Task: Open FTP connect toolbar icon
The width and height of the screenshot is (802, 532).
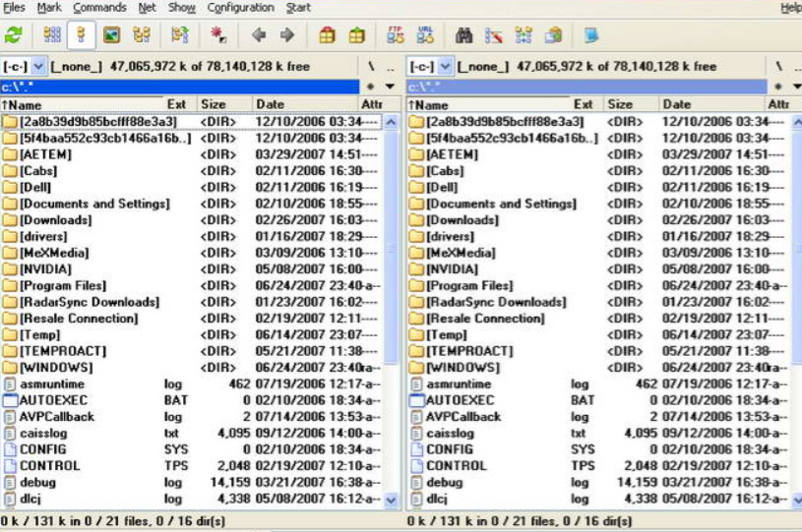Action: point(396,35)
